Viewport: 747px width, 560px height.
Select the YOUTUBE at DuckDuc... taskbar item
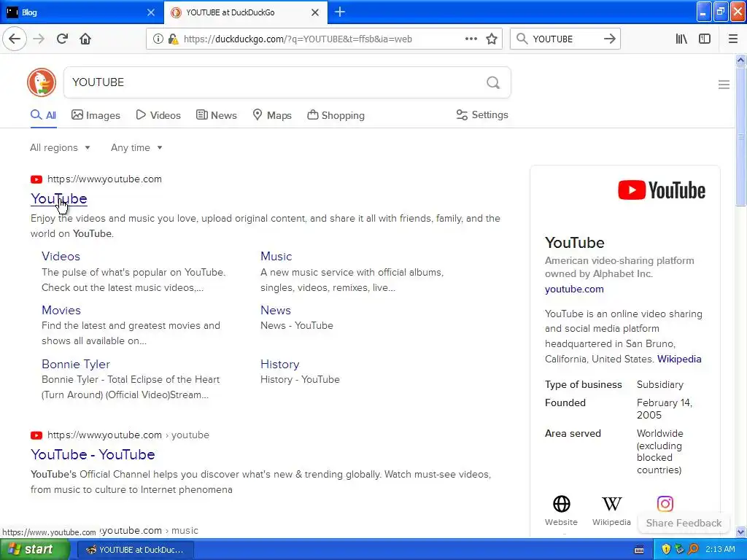(x=134, y=550)
